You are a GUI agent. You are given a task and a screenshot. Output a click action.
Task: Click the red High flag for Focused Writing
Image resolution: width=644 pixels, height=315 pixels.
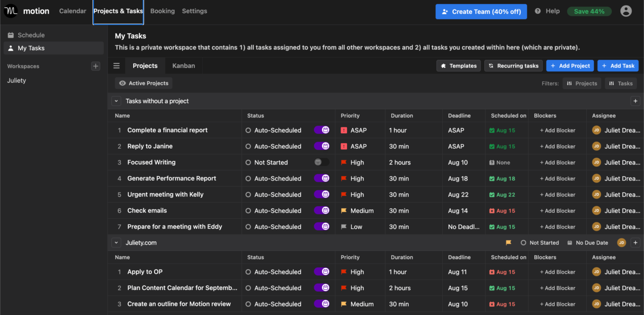click(x=344, y=163)
